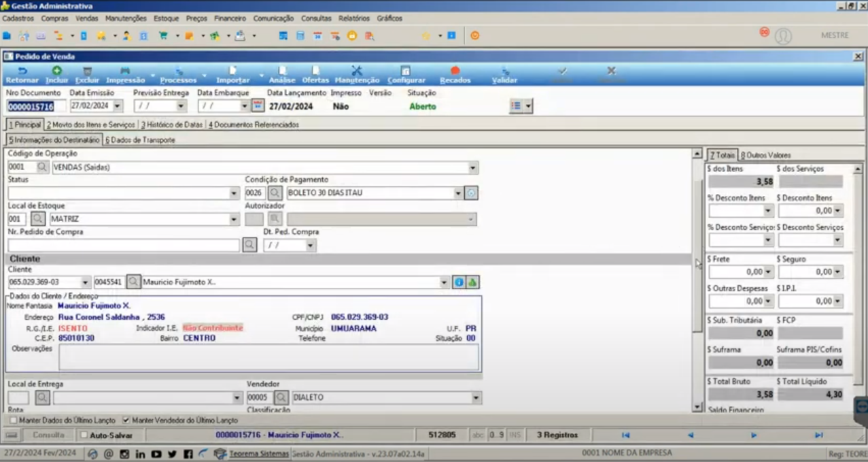Open the Impressão printer tool
The image size is (868, 462).
pyautogui.click(x=125, y=75)
